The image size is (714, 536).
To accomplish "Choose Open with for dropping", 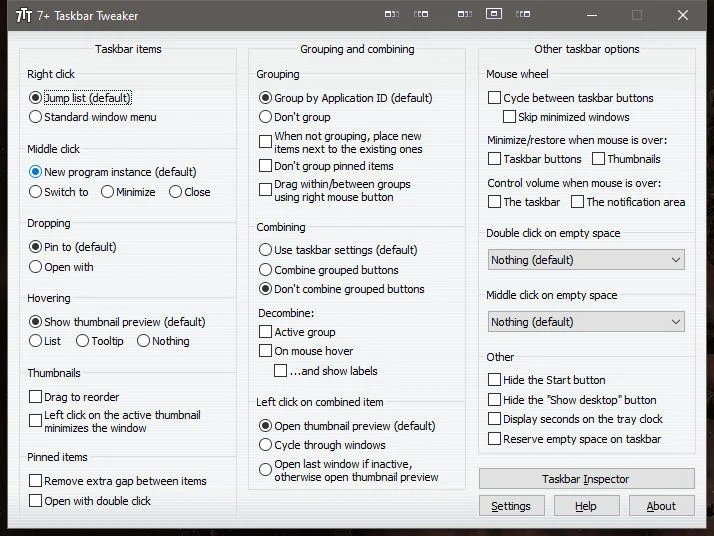I will [61, 267].
